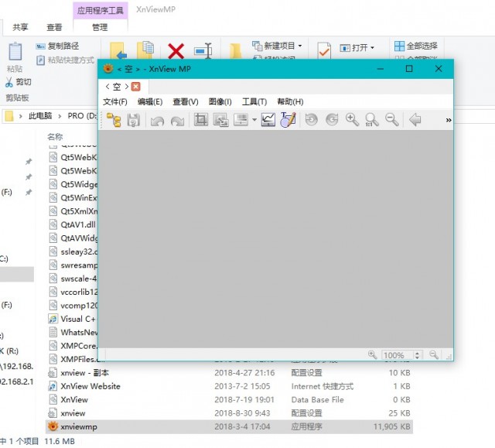Open the Browser icon in XnView toolbar
Image resolution: width=495 pixels, height=448 pixels.
click(114, 120)
